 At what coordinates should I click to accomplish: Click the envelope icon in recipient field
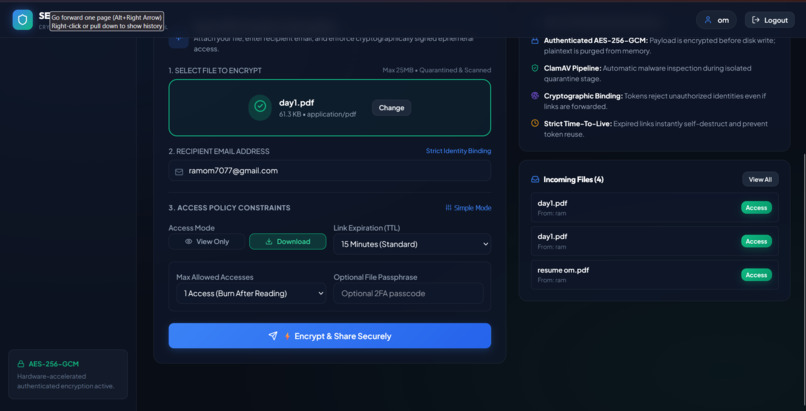point(179,172)
